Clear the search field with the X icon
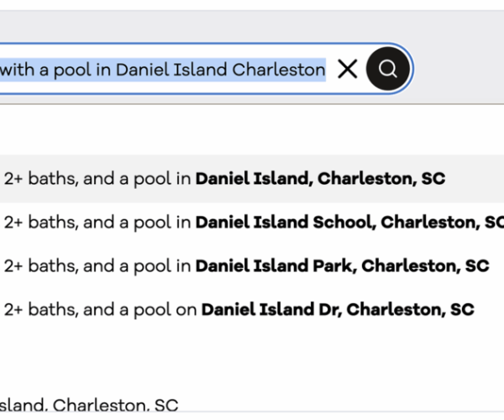Image resolution: width=504 pixels, height=420 pixels. [347, 70]
